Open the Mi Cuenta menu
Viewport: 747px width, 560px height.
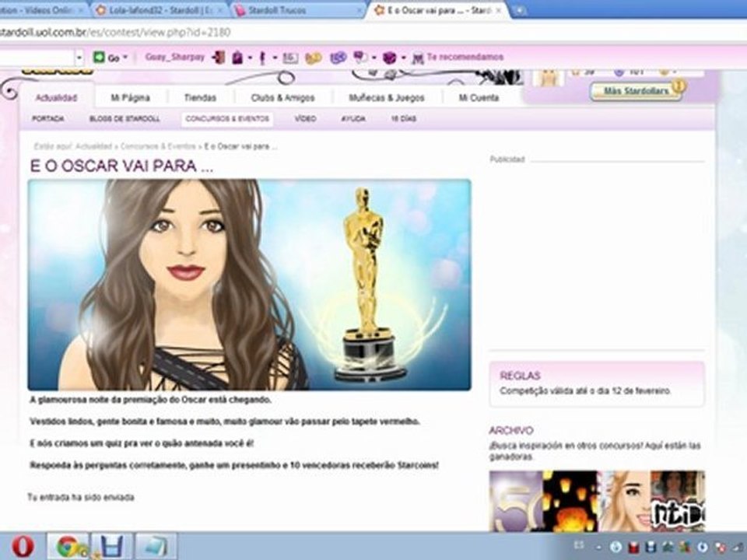(479, 98)
